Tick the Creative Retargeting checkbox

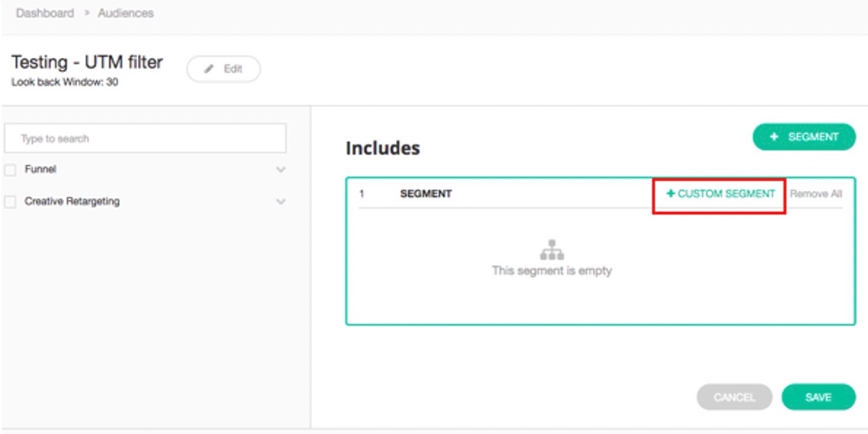click(x=10, y=202)
